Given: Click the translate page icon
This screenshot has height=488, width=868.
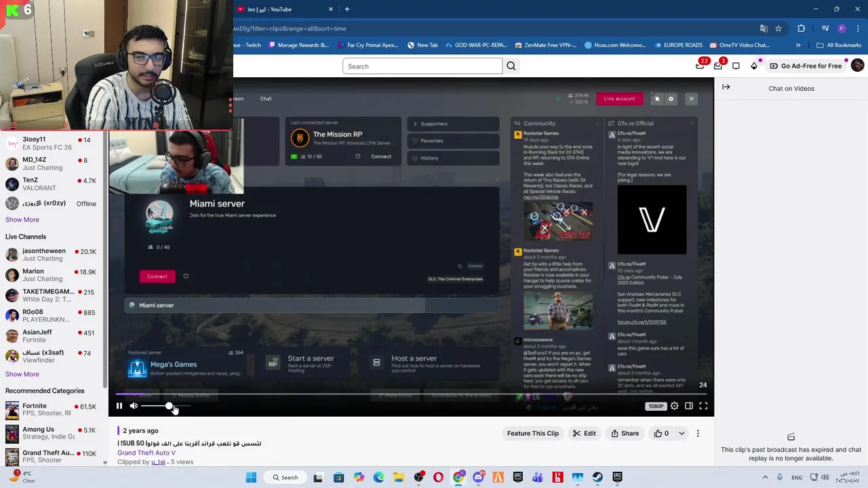Looking at the screenshot, I should click(764, 28).
